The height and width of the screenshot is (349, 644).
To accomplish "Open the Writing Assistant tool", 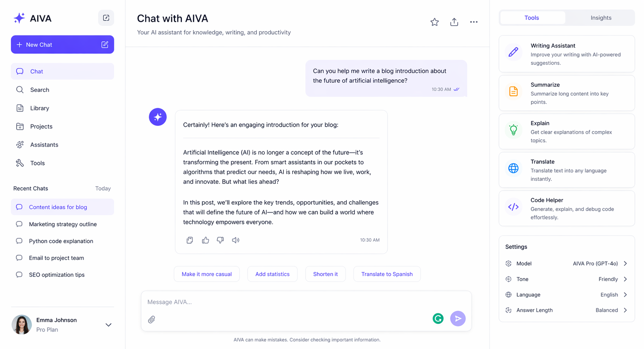I will (566, 54).
